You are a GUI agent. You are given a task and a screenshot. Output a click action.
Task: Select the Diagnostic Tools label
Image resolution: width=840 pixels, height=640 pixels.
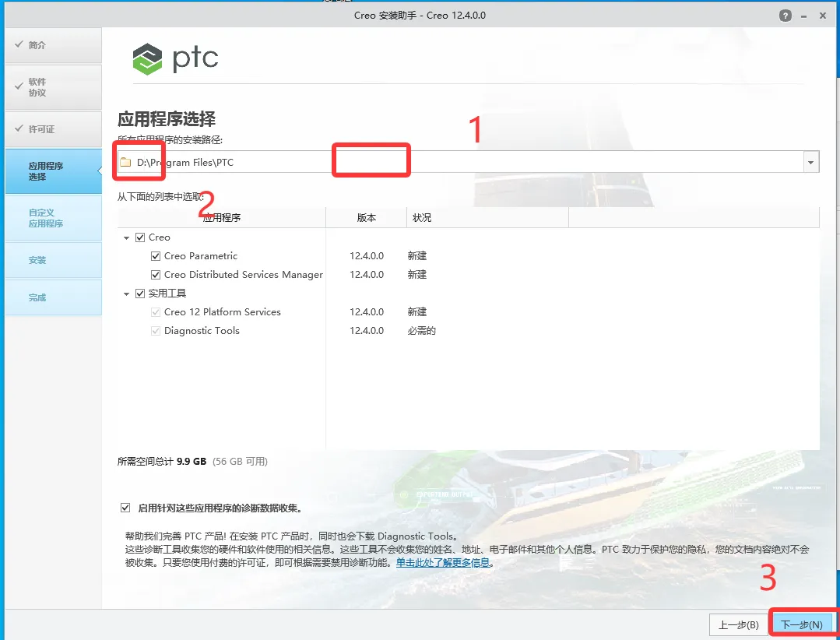pos(202,331)
